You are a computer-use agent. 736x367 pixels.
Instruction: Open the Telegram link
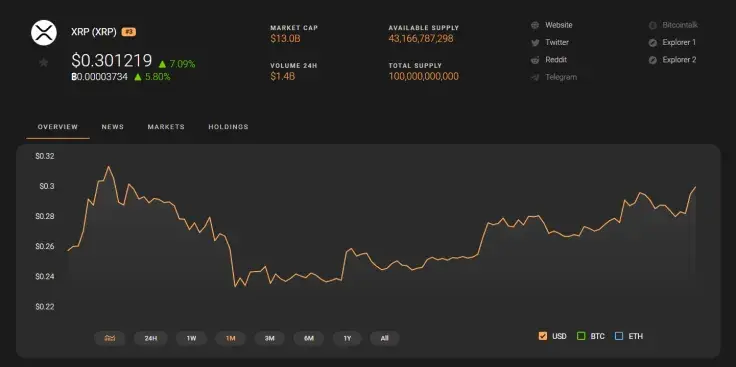[x=561, y=77]
